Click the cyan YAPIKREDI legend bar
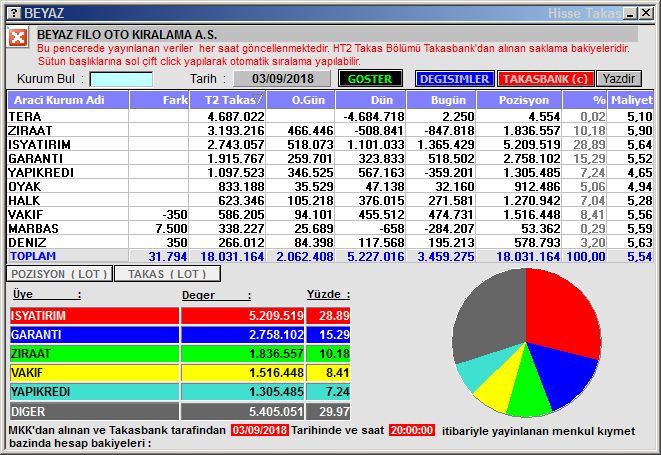The height and width of the screenshot is (455, 661). click(x=94, y=392)
